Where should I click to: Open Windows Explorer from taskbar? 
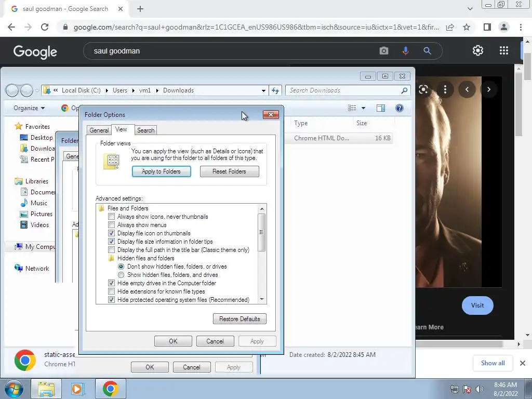pos(46,389)
